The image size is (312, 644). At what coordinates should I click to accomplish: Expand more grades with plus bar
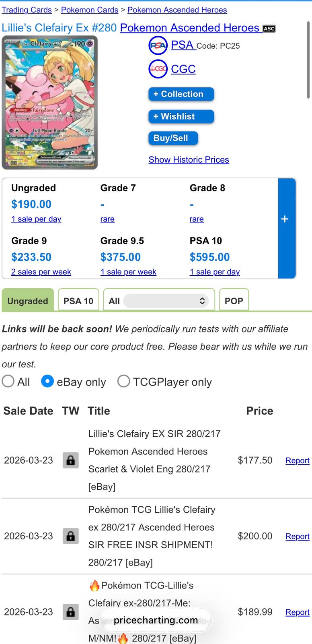coord(287,229)
